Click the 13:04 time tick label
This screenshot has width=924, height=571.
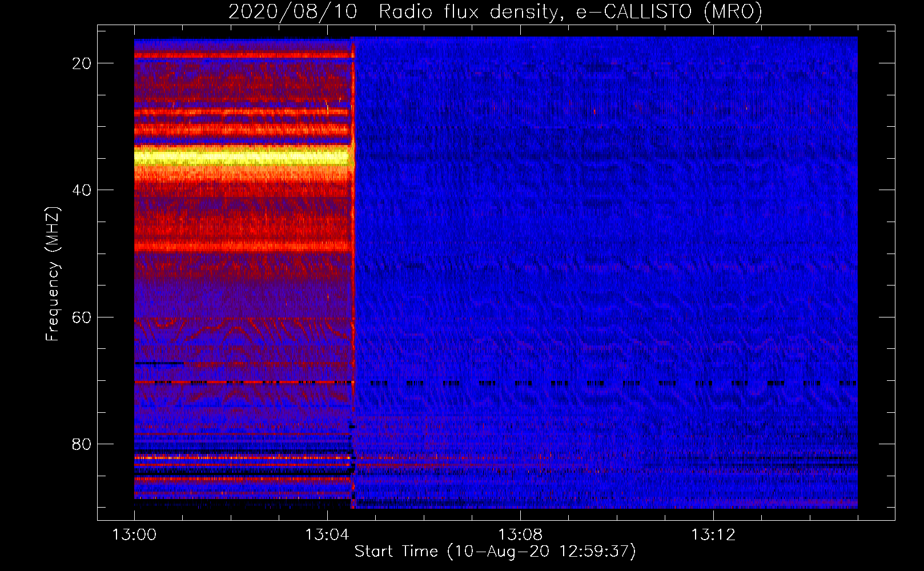(x=327, y=535)
